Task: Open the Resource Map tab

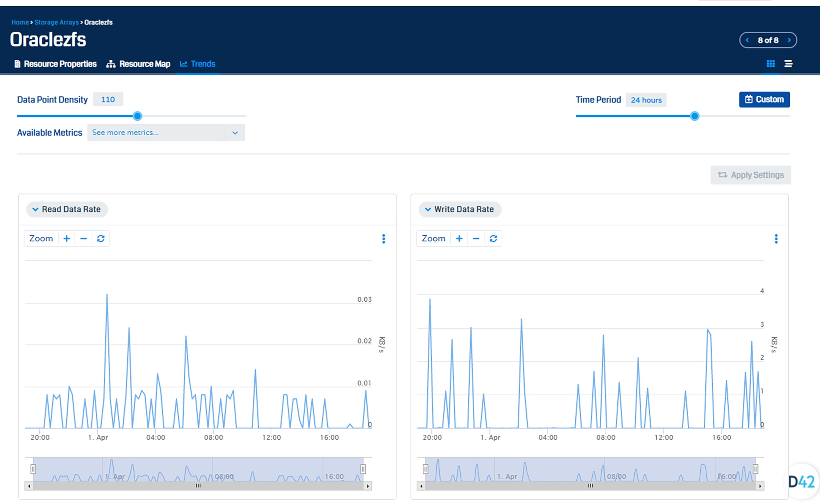Action: point(138,64)
